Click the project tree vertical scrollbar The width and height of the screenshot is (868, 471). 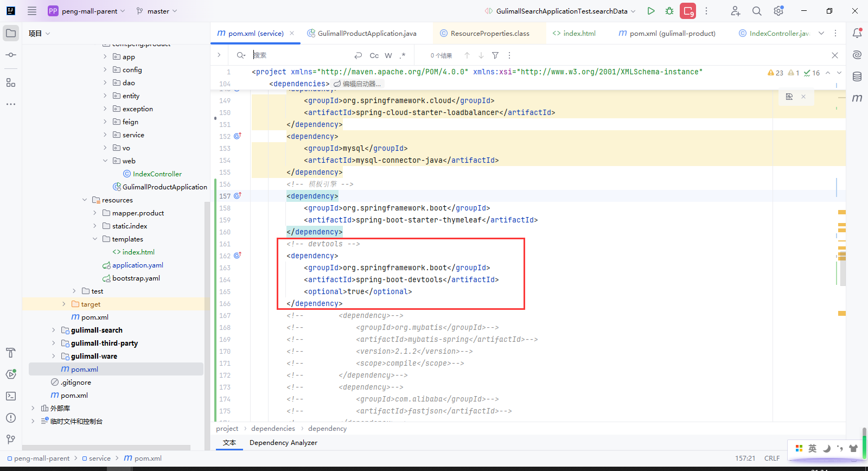[207, 326]
